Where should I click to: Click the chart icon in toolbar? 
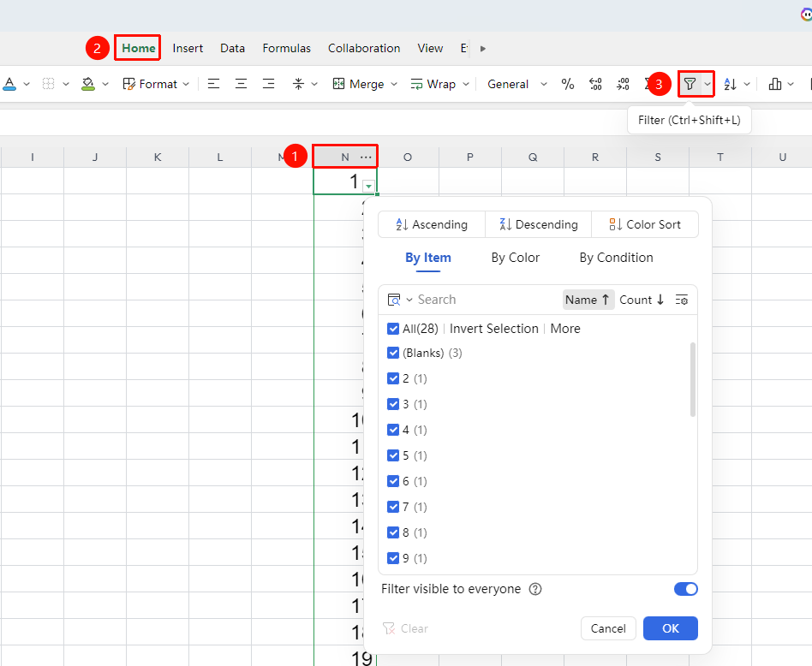775,84
